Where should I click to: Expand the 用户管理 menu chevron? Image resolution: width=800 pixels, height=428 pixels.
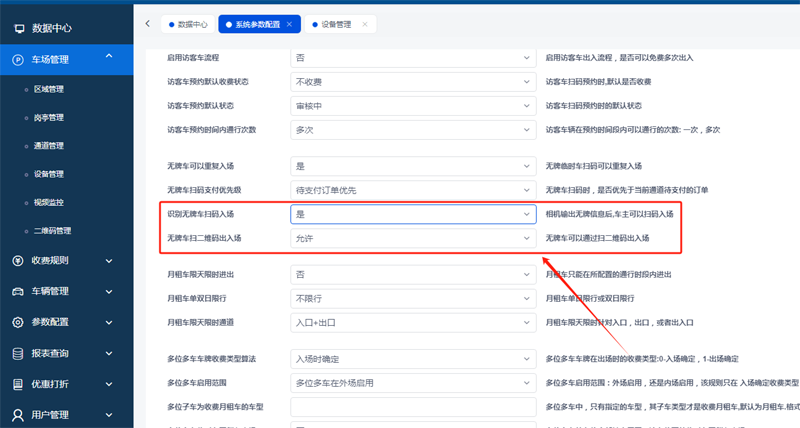pyautogui.click(x=109, y=415)
